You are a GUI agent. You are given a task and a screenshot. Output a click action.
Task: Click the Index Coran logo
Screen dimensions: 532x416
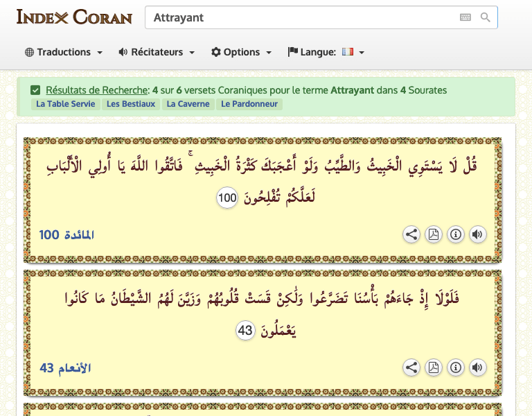point(74,17)
